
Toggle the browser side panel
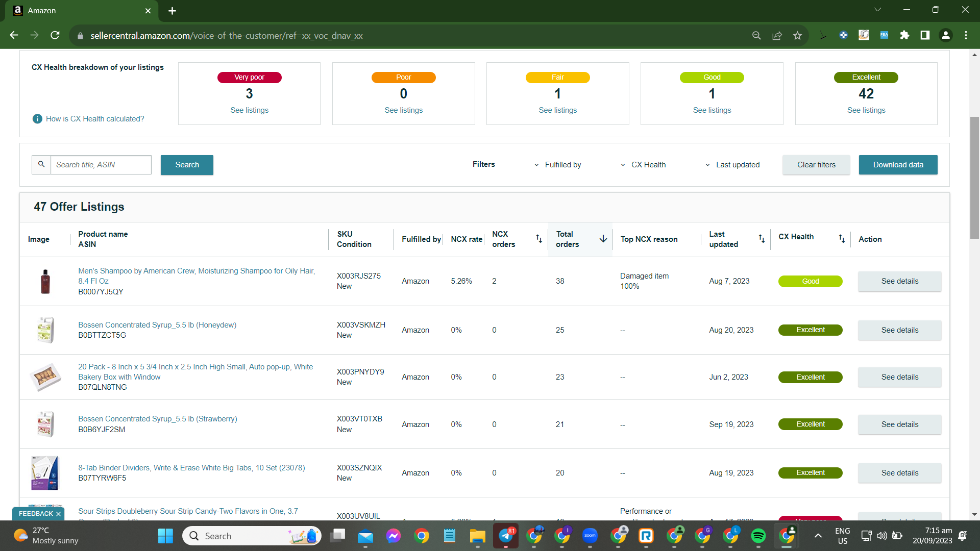pos(925,35)
